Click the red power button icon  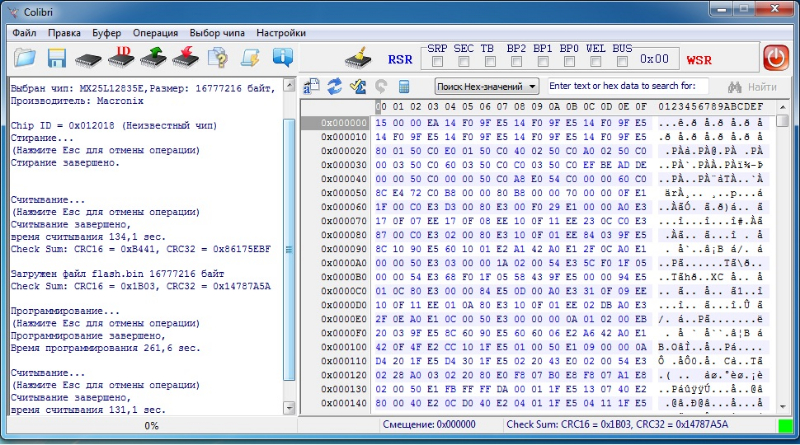[x=776, y=58]
